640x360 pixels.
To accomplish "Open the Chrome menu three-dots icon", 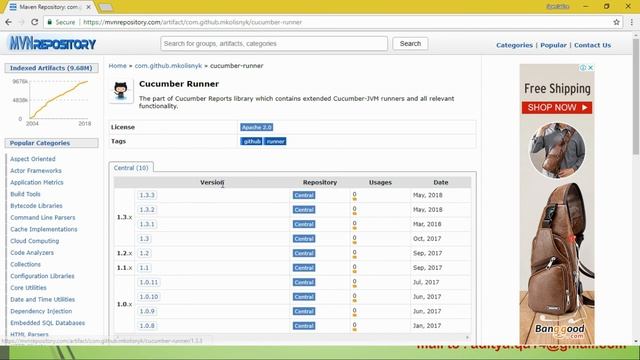I will (x=632, y=22).
